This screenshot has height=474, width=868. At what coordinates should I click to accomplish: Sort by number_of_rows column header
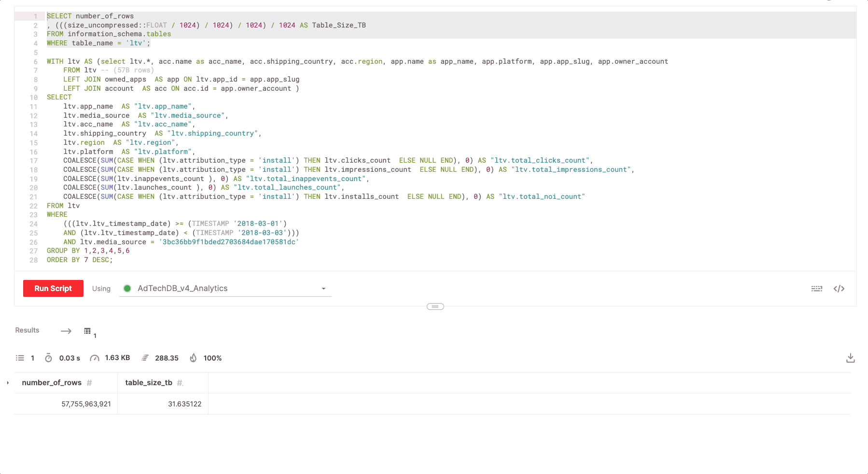click(52, 383)
